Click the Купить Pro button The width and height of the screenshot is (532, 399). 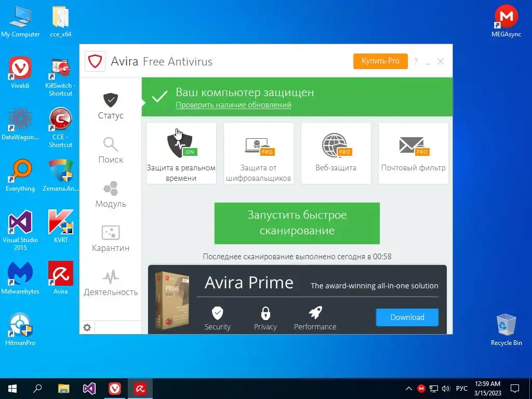(380, 61)
